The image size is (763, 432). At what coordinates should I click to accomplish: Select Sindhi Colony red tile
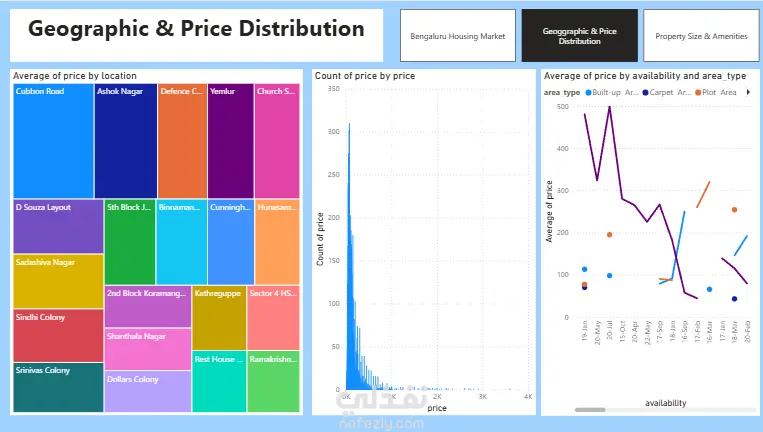tap(58, 335)
